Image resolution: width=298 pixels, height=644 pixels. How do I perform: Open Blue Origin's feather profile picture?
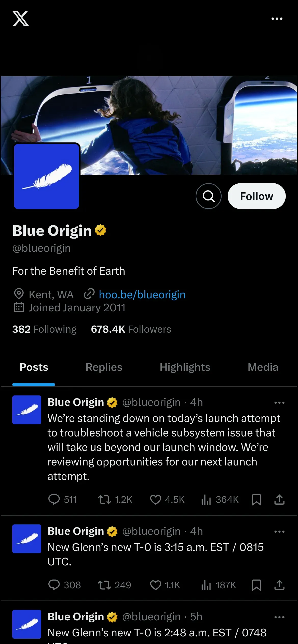47,176
